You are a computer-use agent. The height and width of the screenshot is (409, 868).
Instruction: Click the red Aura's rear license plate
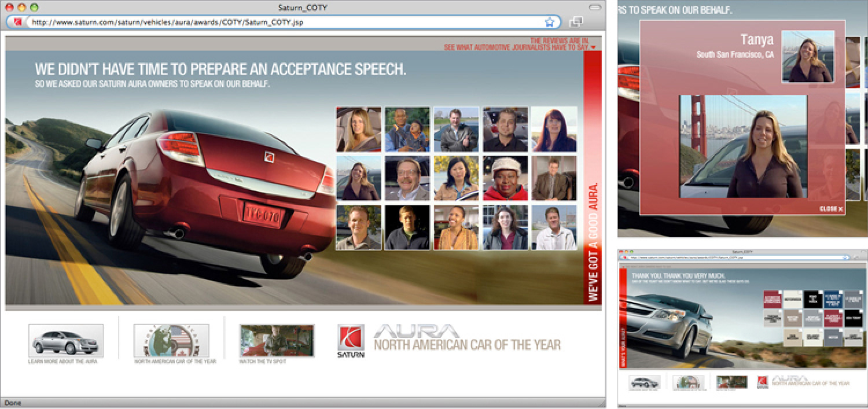tap(262, 214)
